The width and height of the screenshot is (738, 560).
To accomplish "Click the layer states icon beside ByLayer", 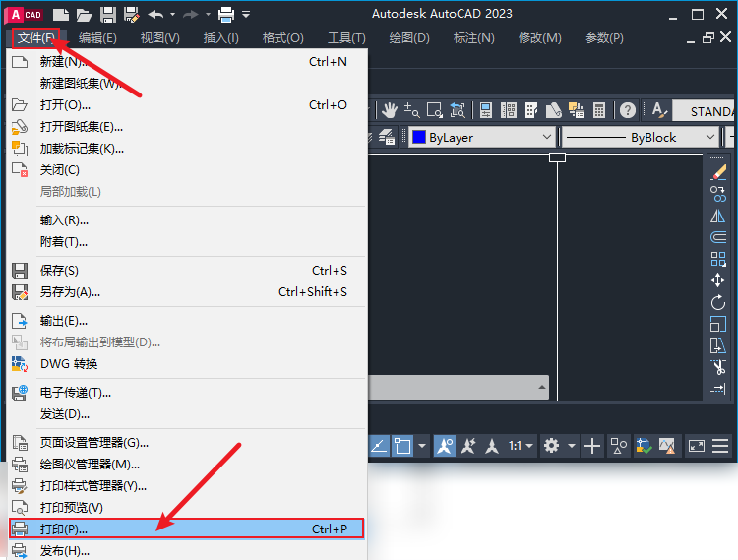I will click(x=387, y=137).
